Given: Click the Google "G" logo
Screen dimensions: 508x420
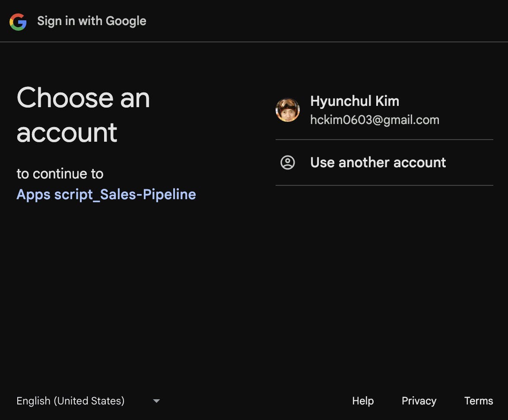Looking at the screenshot, I should coord(18,21).
